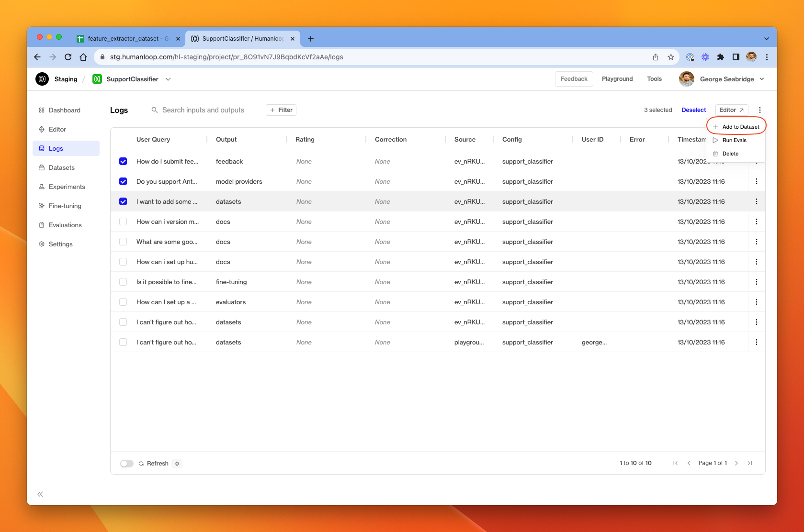Open the Playground view
This screenshot has height=532, width=804.
click(617, 79)
